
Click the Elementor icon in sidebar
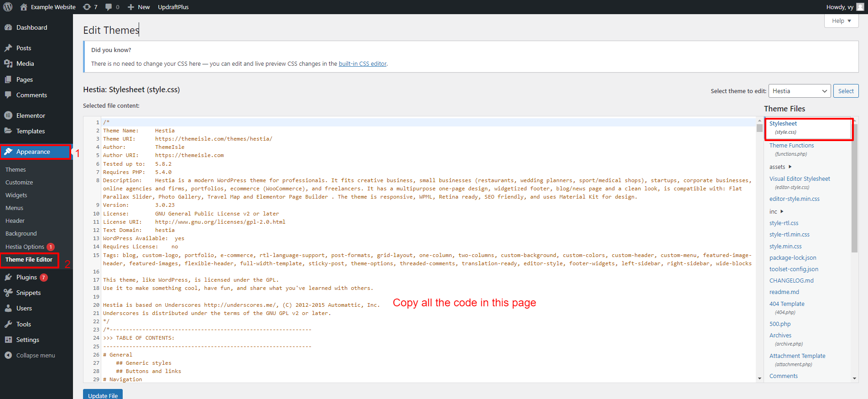point(8,115)
